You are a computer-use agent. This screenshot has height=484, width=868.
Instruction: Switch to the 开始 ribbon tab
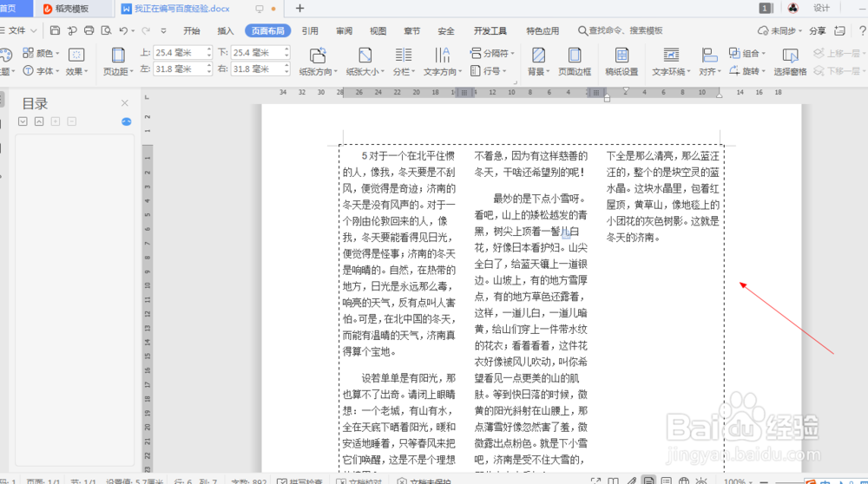click(x=192, y=30)
